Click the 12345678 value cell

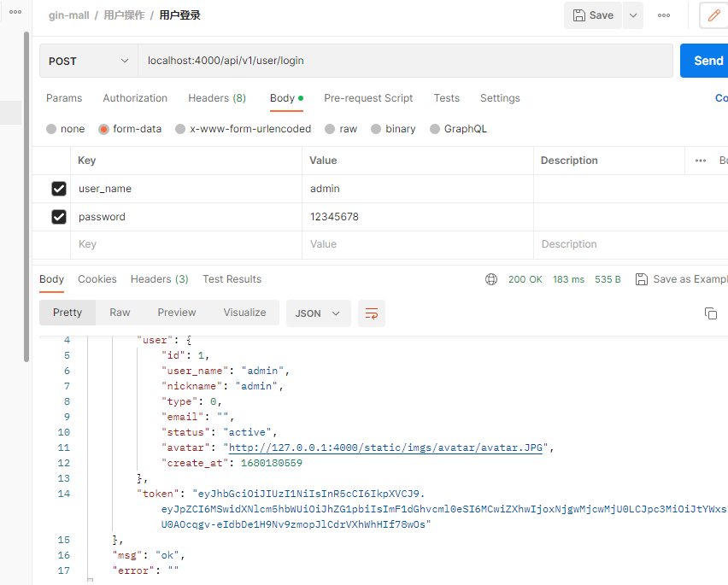pos(418,217)
